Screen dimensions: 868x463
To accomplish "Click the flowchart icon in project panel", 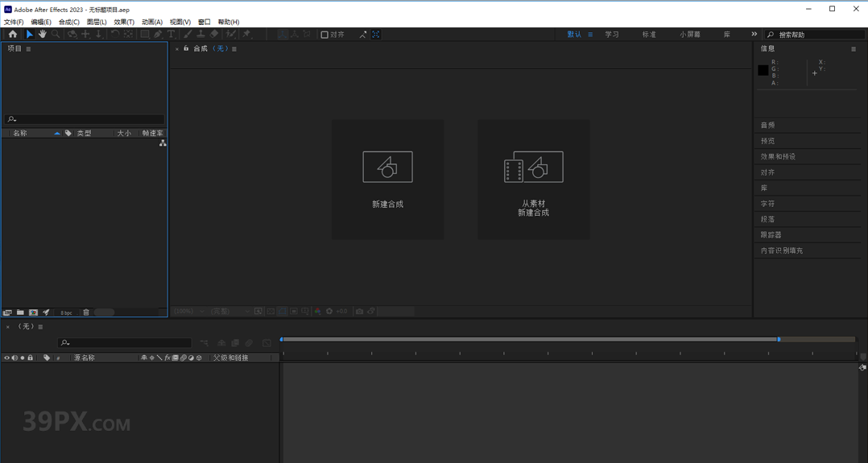I will (163, 143).
